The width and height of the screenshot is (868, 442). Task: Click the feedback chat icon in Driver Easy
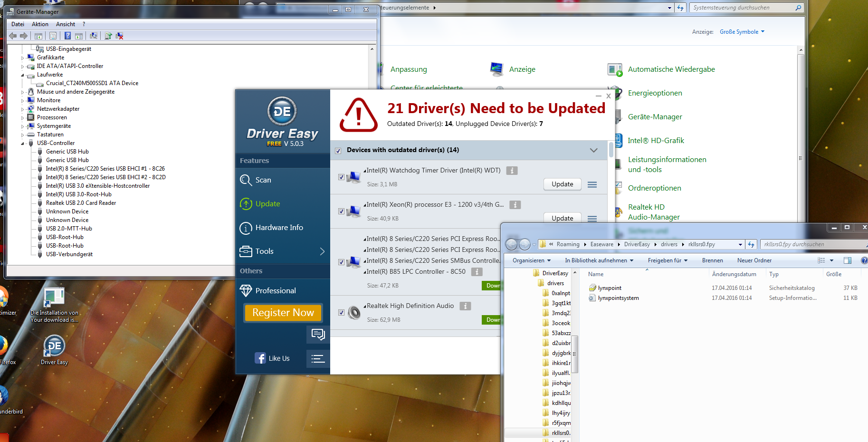pyautogui.click(x=318, y=335)
